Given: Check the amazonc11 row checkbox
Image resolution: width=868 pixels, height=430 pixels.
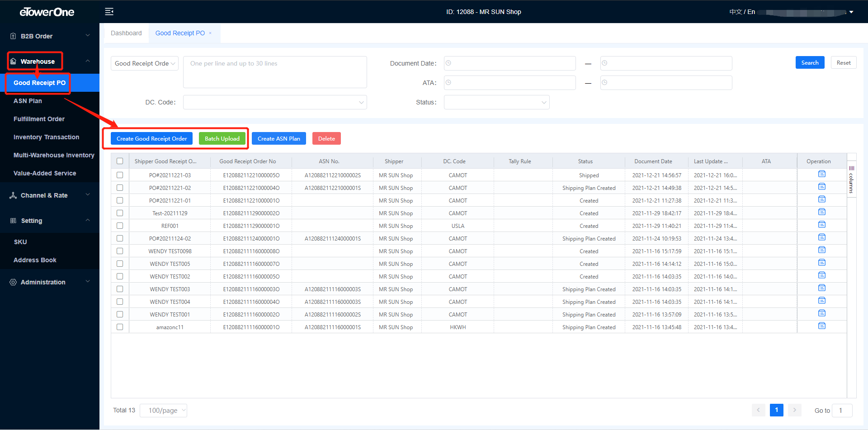Looking at the screenshot, I should point(120,327).
